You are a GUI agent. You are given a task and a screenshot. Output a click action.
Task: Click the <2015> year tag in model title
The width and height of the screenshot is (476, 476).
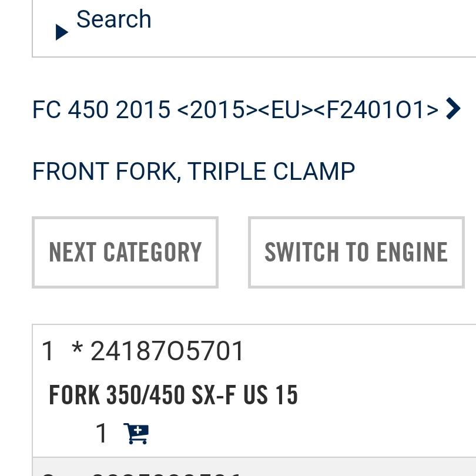[210, 110]
